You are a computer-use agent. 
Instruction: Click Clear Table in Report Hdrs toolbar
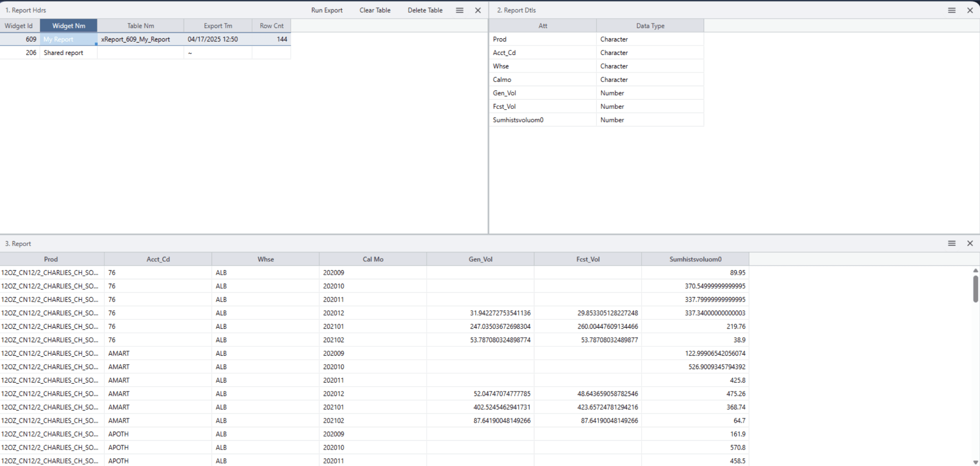(x=374, y=10)
